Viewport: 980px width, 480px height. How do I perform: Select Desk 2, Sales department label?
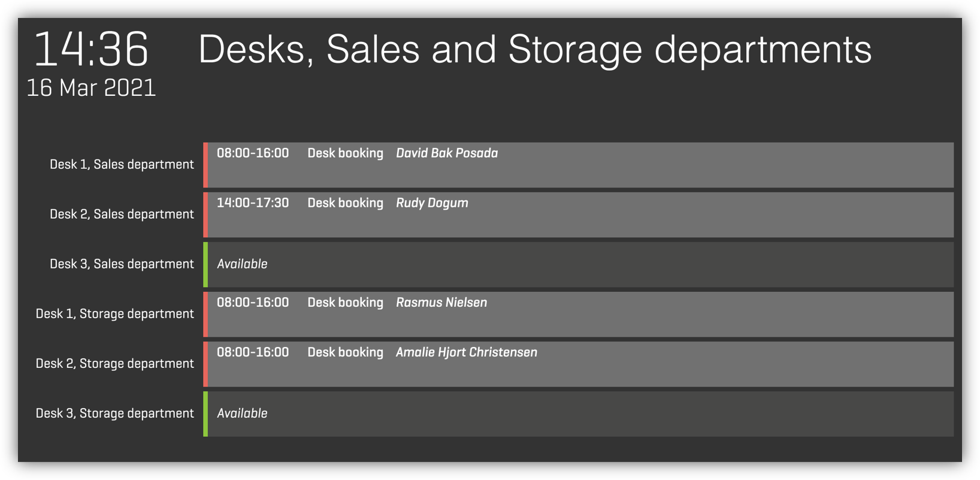click(x=122, y=214)
